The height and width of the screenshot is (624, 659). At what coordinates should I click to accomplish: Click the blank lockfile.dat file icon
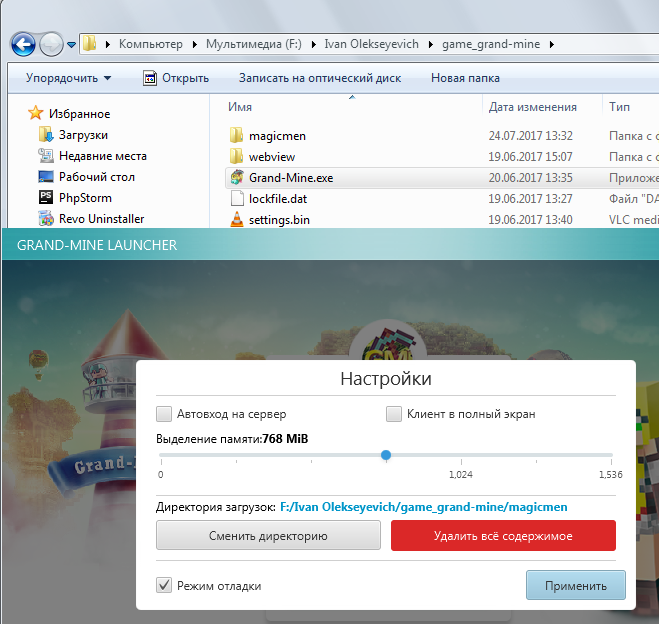237,198
